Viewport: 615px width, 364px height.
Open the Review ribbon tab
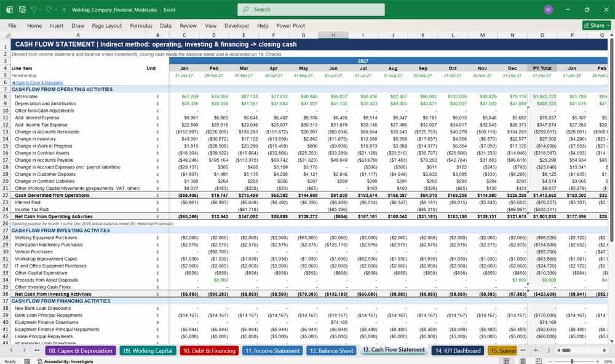click(x=188, y=25)
